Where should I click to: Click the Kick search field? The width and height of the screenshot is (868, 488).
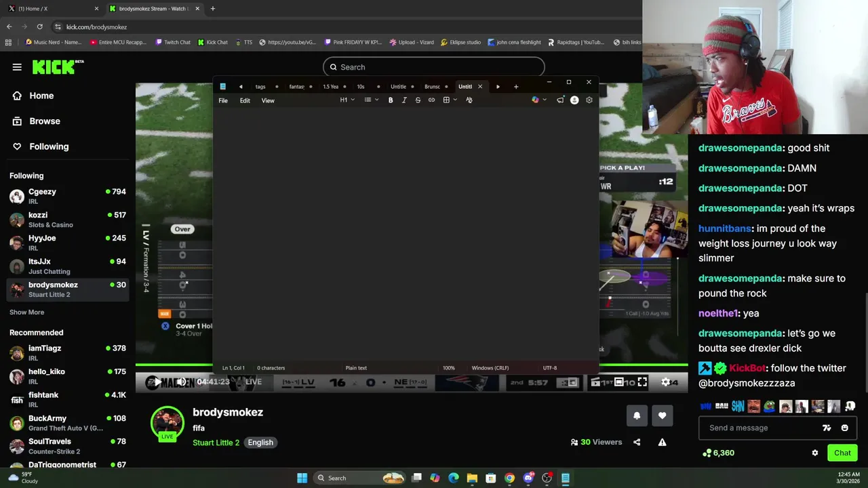[x=434, y=67]
